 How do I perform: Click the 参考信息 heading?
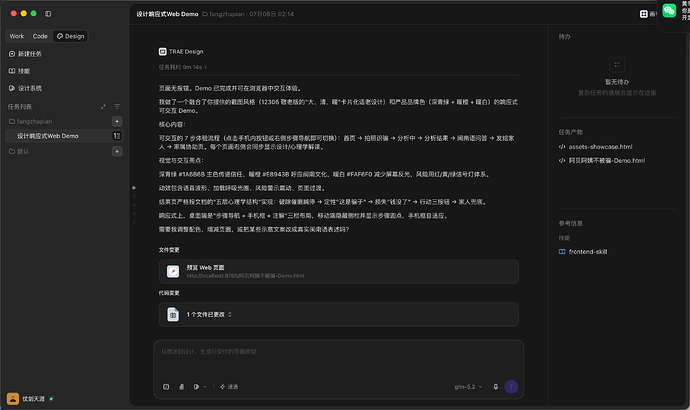pyautogui.click(x=570, y=223)
